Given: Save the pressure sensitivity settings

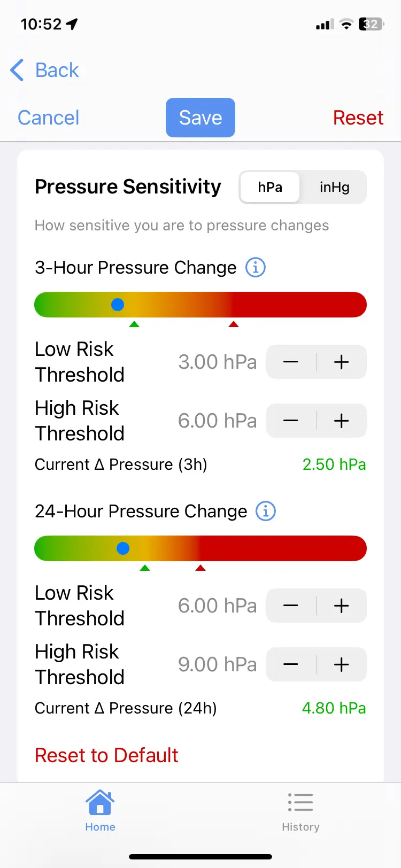Looking at the screenshot, I should 200,117.
